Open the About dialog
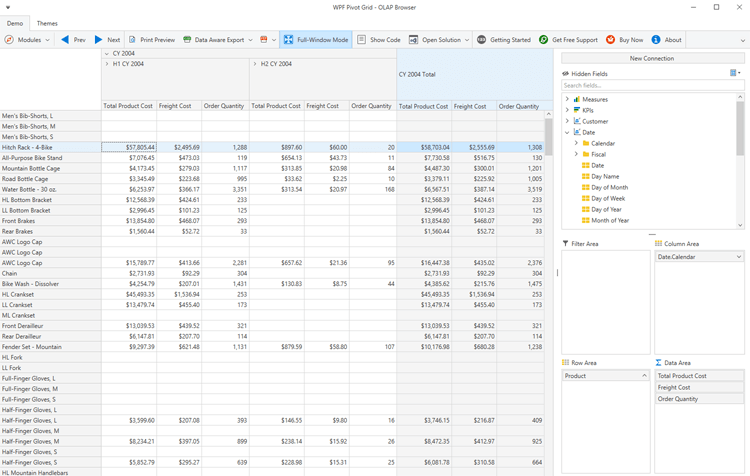This screenshot has height=476, width=750. 666,40
